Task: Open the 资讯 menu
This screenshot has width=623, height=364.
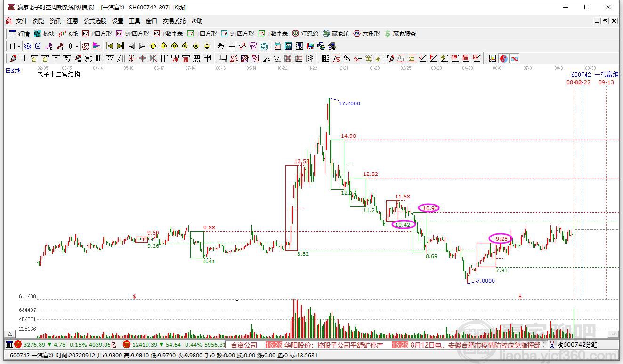Action: pyautogui.click(x=56, y=21)
